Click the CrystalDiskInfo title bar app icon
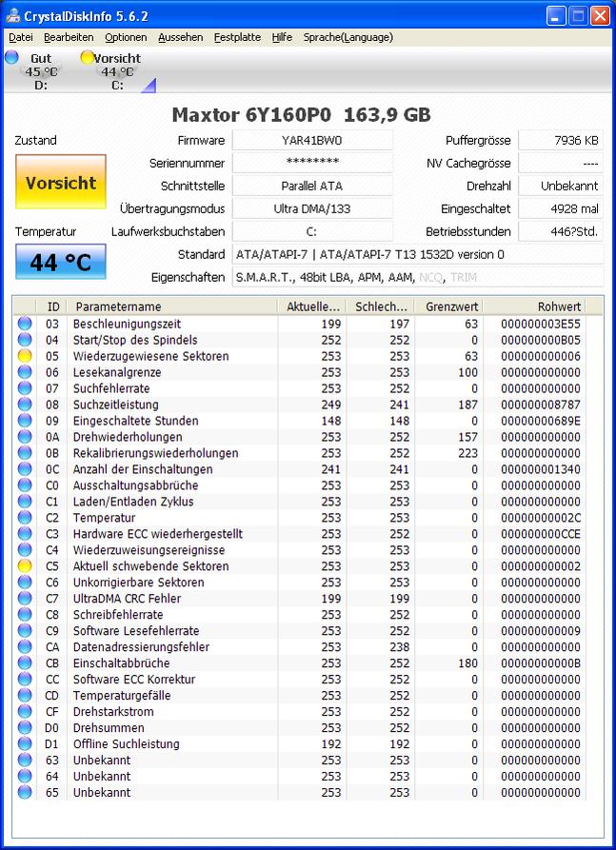The image size is (616, 850). [13, 16]
